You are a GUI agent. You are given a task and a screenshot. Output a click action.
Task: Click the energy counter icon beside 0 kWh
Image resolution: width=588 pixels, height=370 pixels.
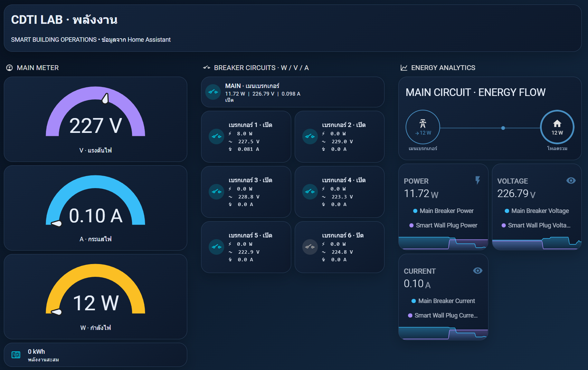click(x=16, y=355)
